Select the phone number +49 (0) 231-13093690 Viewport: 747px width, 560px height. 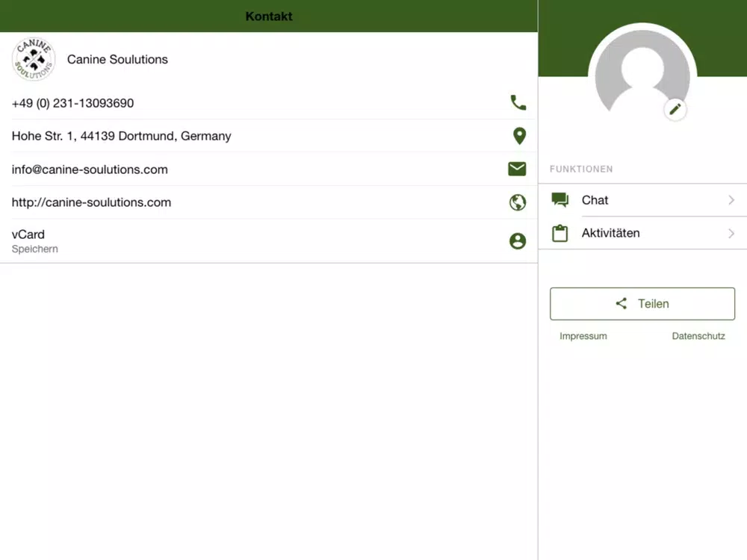tap(73, 103)
